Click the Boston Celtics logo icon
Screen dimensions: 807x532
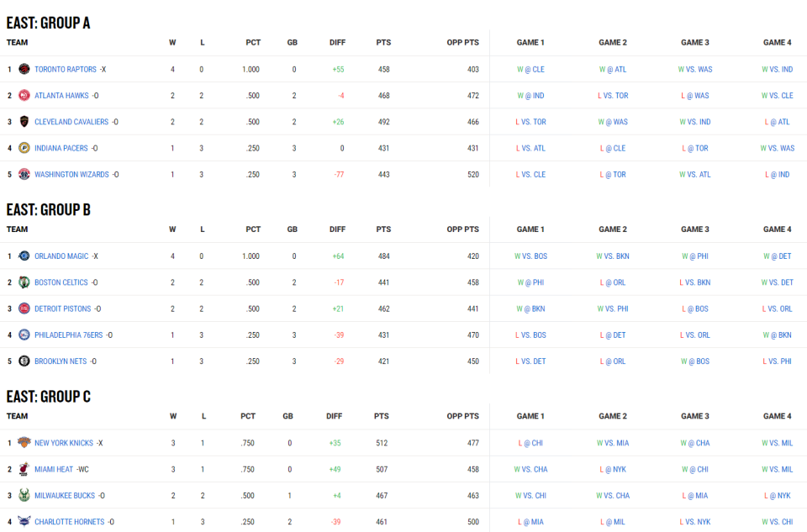pyautogui.click(x=24, y=282)
